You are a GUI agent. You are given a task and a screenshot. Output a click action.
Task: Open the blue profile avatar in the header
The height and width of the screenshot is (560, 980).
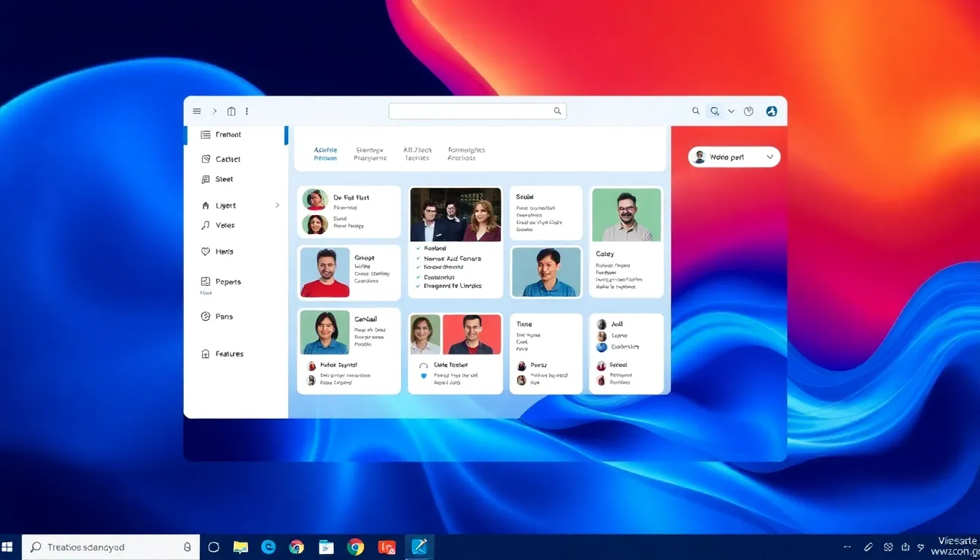(x=771, y=112)
